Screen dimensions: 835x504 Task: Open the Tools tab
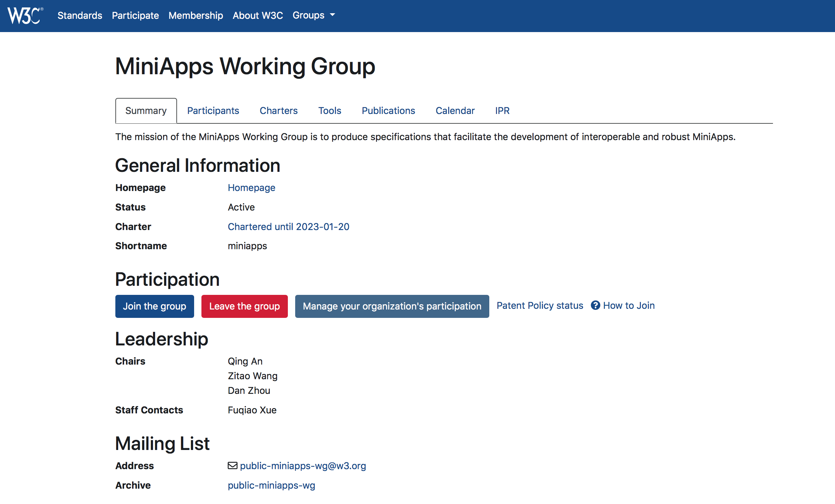(329, 111)
